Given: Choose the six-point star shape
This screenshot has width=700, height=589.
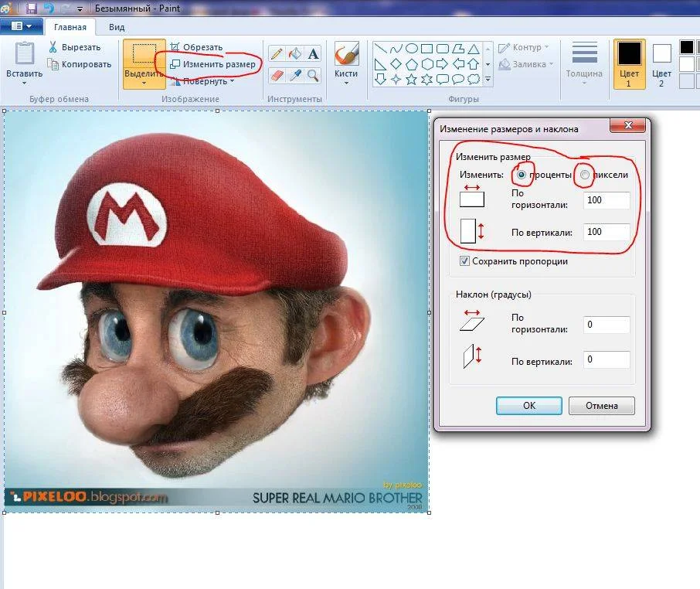Looking at the screenshot, I should click(x=427, y=80).
